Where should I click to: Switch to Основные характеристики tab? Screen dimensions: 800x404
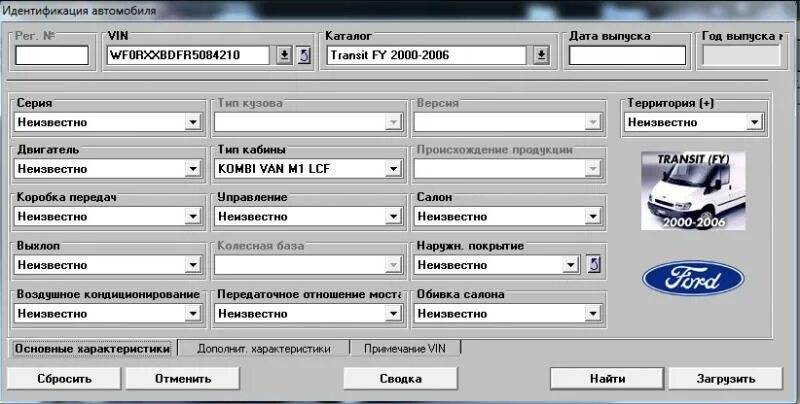click(92, 349)
